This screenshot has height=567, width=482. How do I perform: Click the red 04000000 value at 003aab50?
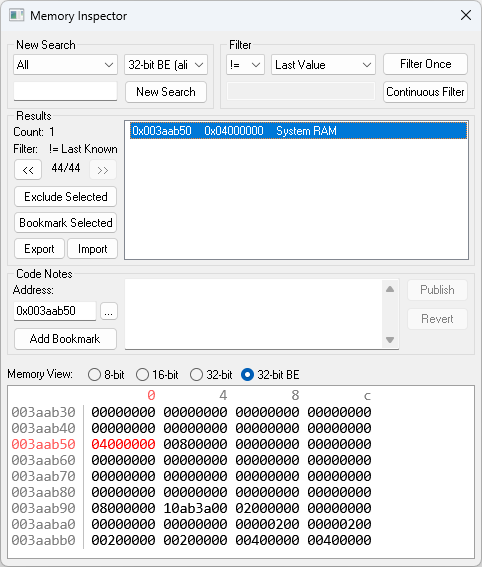123,444
